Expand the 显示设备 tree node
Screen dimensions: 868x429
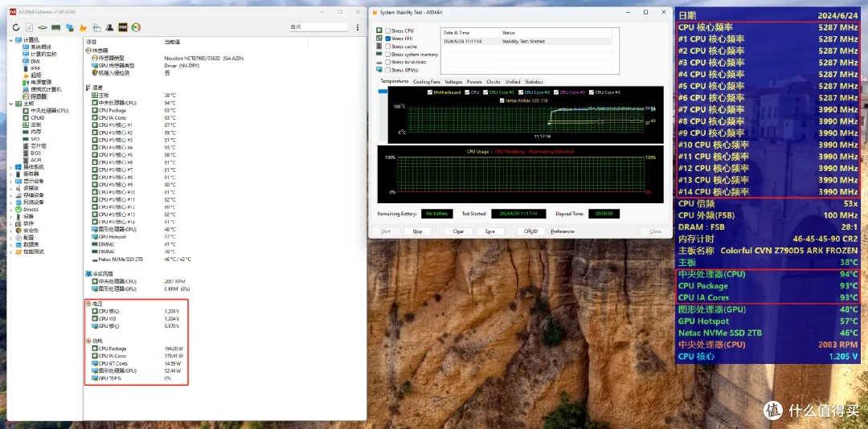tap(11, 181)
